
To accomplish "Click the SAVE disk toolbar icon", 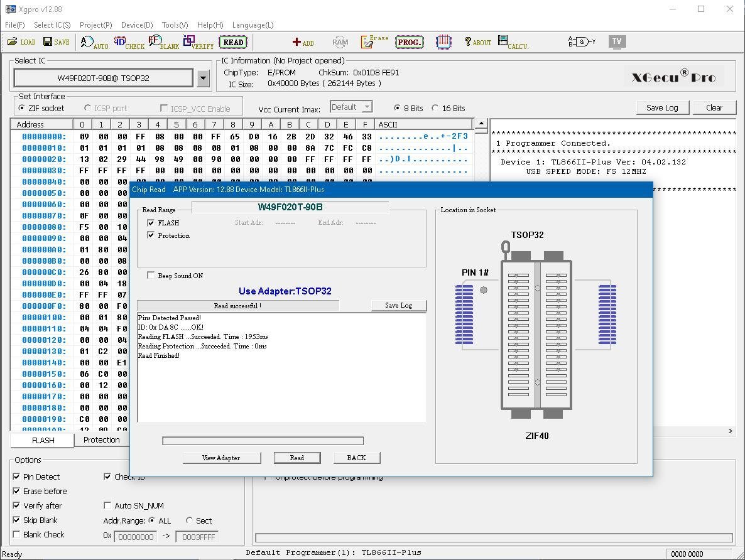I will (56, 42).
